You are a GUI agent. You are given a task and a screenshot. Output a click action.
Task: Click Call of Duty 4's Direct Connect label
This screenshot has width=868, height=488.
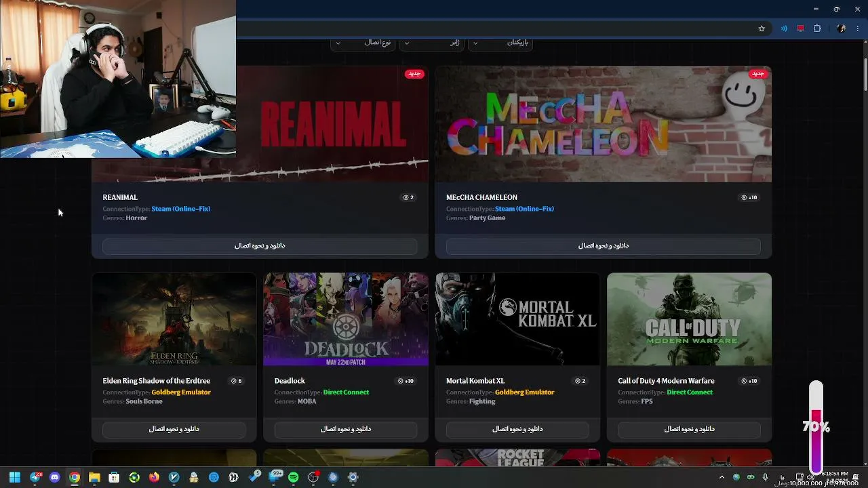coord(690,392)
